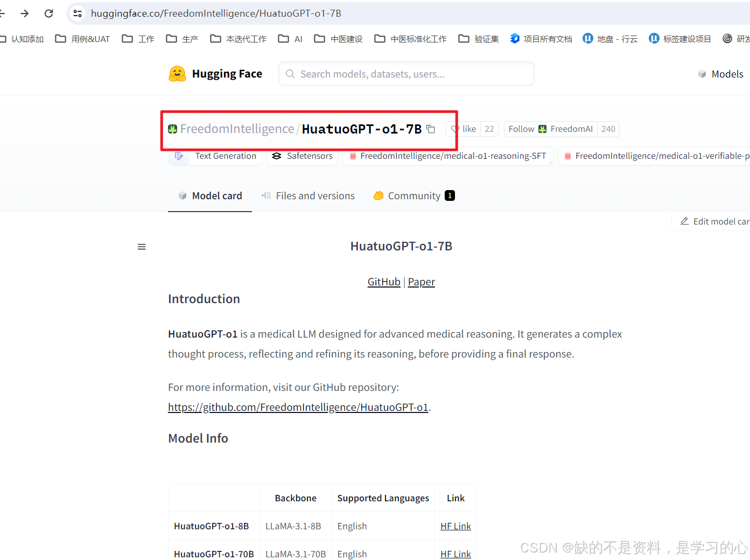
Task: Open the 标签建设项目 bookmark
Action: (679, 39)
